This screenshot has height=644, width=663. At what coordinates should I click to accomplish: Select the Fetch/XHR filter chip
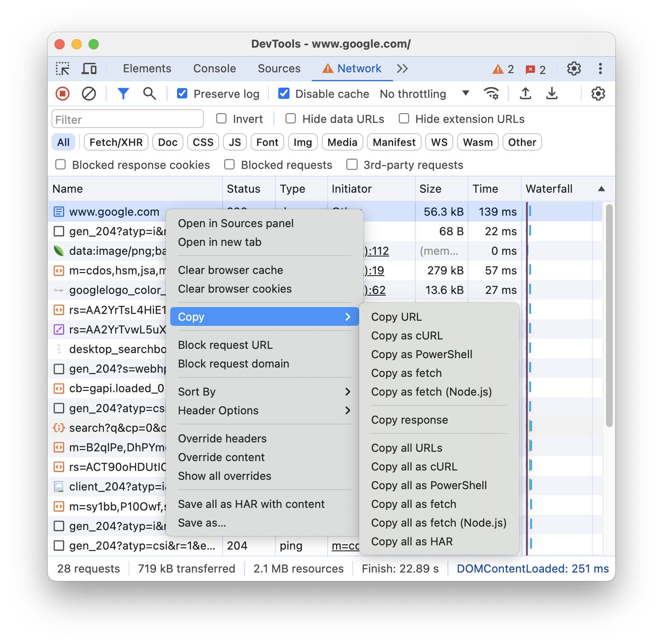(x=116, y=142)
